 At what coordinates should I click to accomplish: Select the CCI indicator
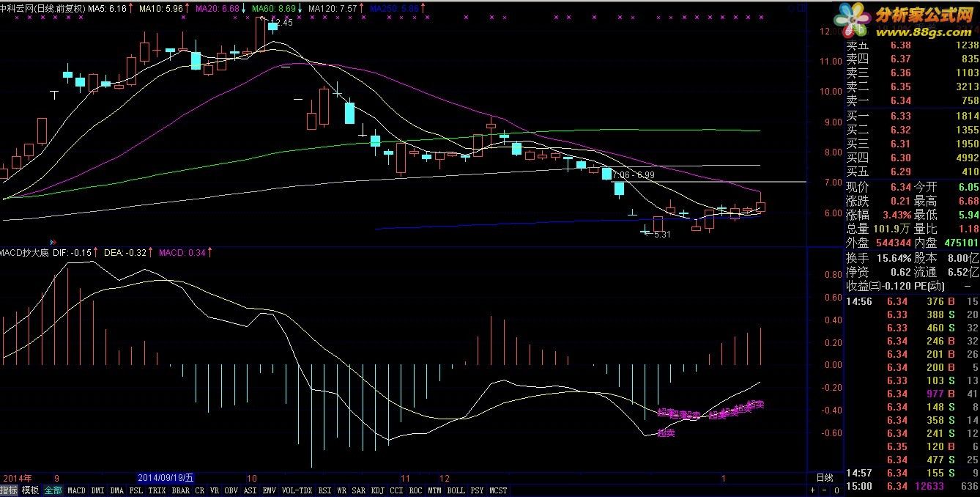point(396,490)
